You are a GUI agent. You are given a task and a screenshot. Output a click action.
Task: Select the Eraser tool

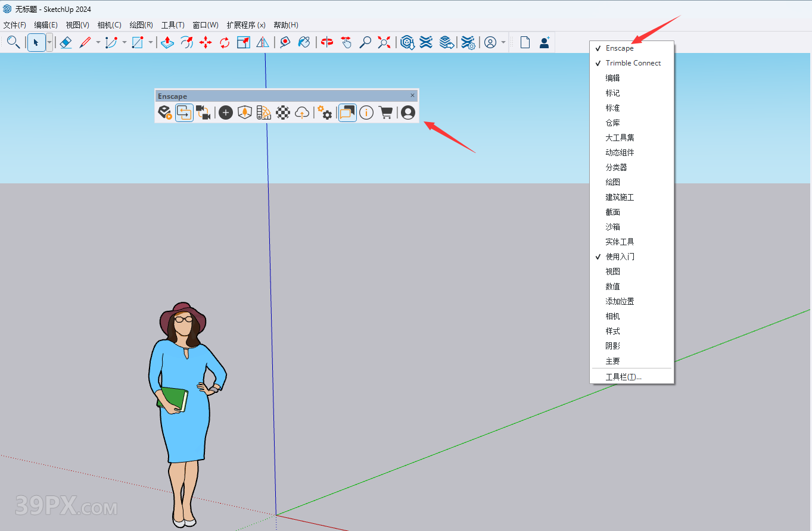(x=66, y=42)
